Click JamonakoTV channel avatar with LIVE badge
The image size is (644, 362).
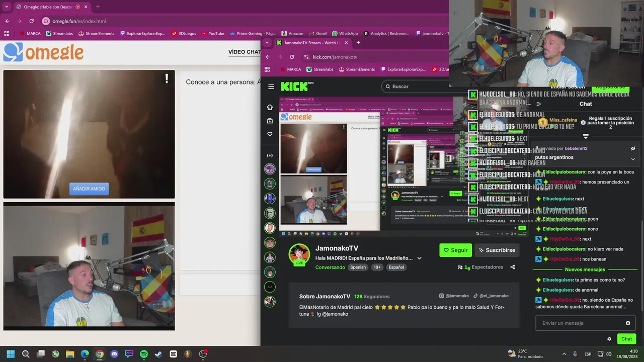[299, 254]
